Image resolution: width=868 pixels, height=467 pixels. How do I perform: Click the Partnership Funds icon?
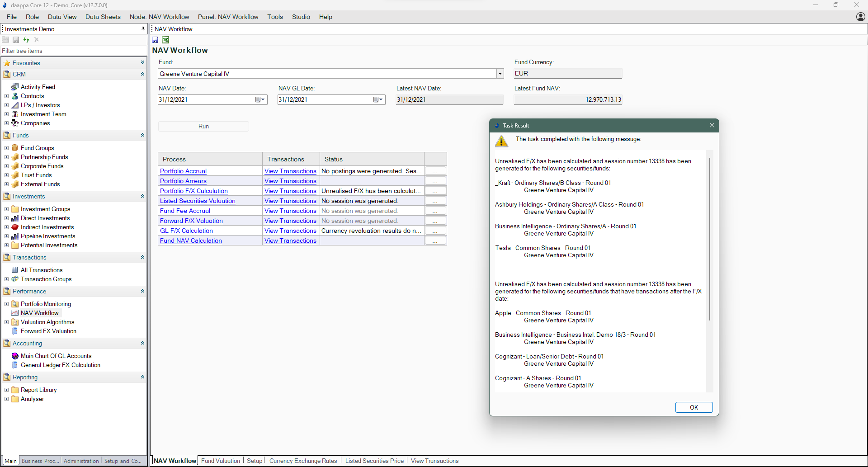(15, 157)
